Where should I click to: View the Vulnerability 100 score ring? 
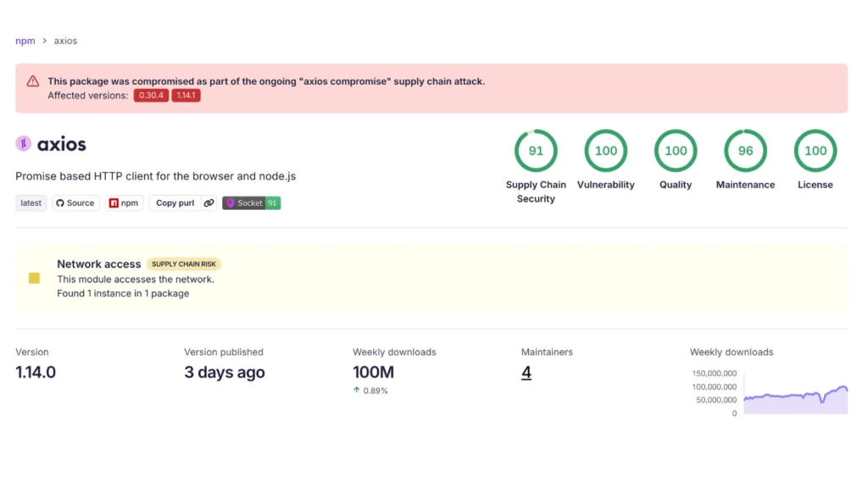click(x=605, y=150)
